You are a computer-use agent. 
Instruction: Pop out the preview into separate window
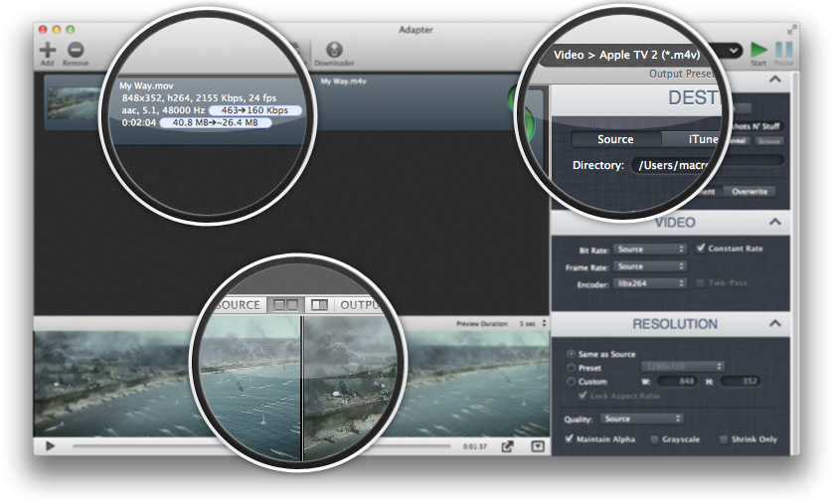507,446
